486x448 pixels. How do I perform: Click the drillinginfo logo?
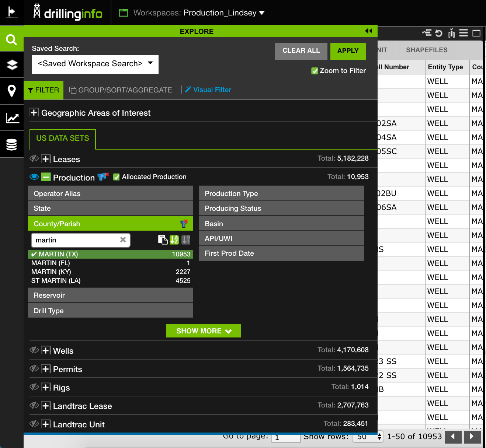[67, 12]
